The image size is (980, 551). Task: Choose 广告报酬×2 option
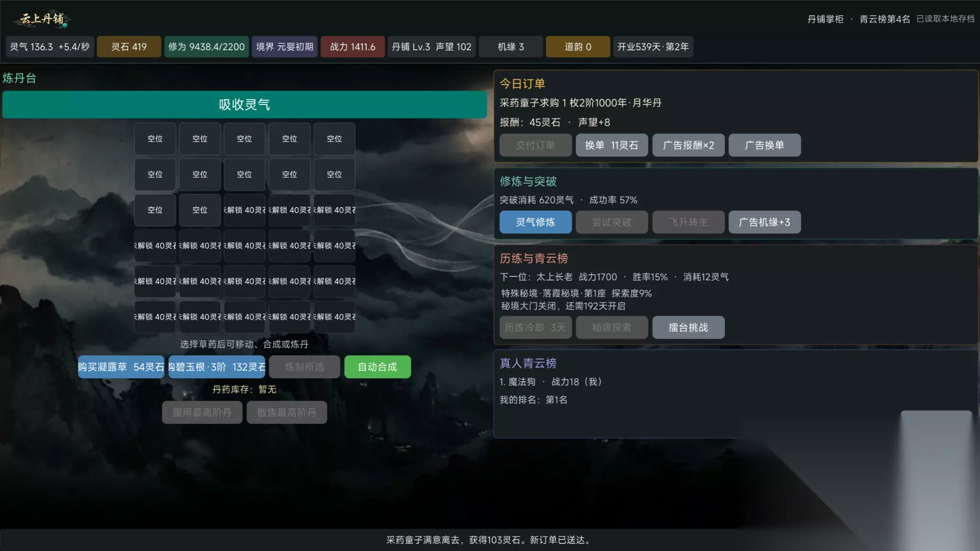click(688, 145)
